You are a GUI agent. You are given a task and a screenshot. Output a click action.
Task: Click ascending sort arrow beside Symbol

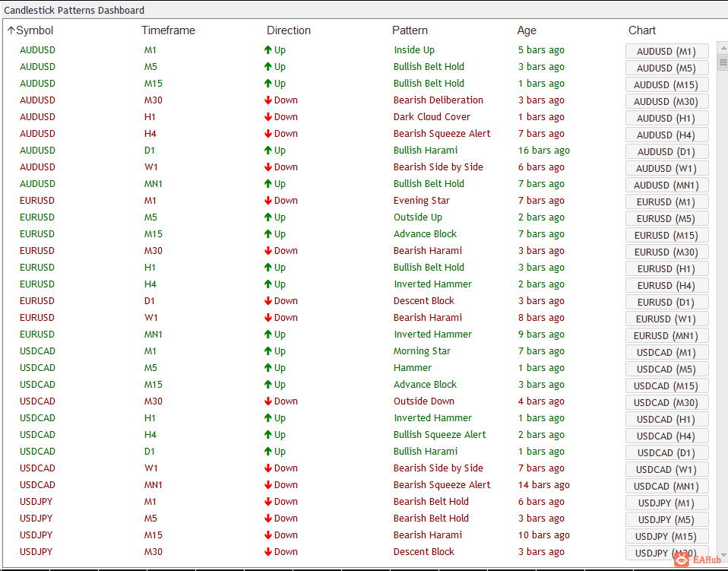pos(11,30)
